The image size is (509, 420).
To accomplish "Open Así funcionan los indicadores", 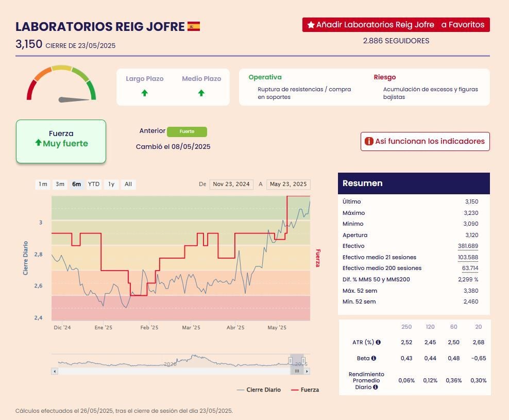I will (425, 141).
